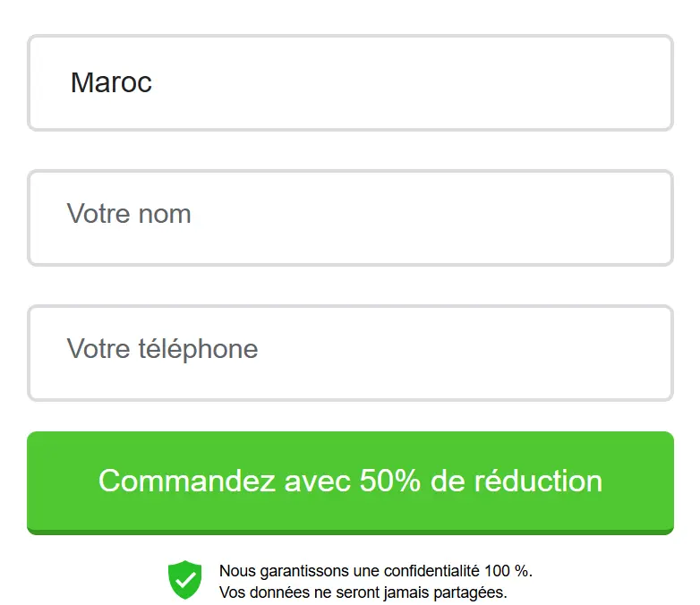Screen dimensions: 700x605
Task: Click into the Votre téléphone field
Action: (x=350, y=353)
